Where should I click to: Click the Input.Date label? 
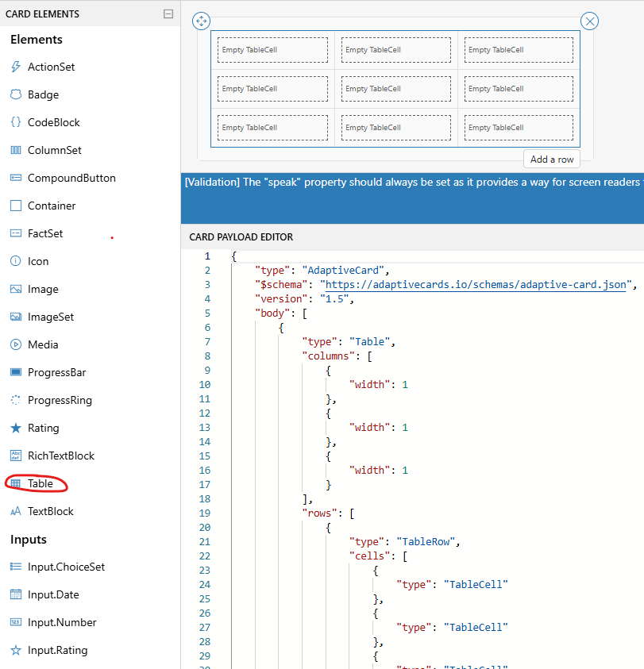tap(53, 594)
